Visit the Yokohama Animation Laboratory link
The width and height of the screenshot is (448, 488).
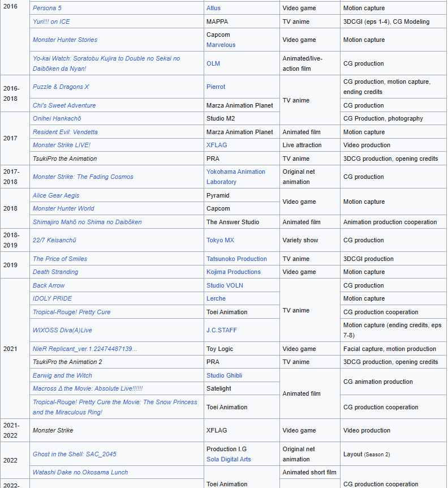(x=236, y=177)
